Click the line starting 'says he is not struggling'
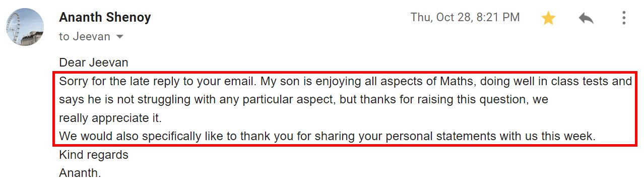Viewport: 644px width, 188px height. coord(303,100)
